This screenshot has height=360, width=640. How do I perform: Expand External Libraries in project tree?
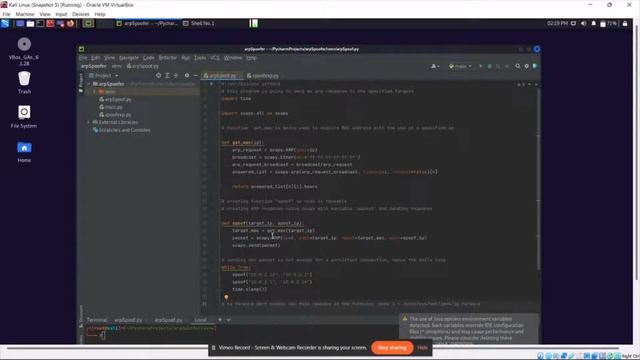tap(89, 122)
